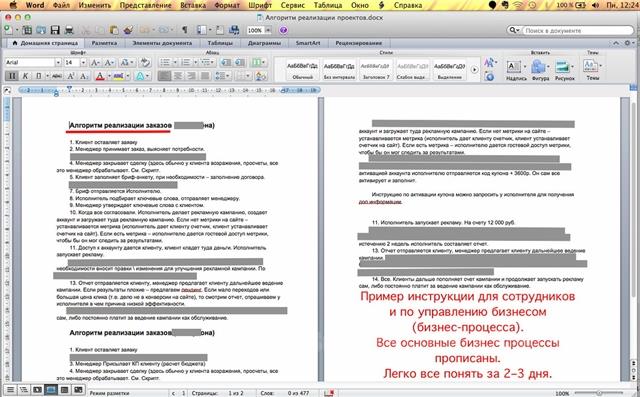
Task: Show paragraph marks with pilcrow icon
Action: pos(184,30)
